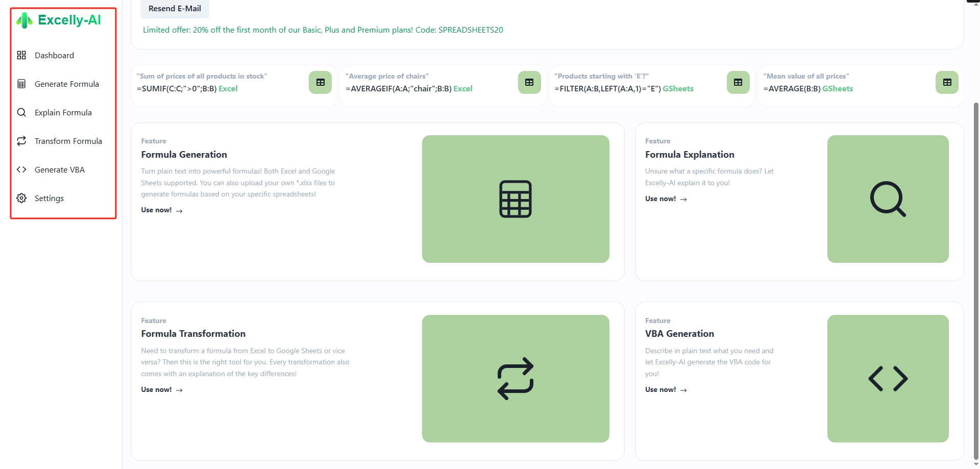Click the table icon beside the AVERAGEIF example
980x469 pixels.
[529, 82]
